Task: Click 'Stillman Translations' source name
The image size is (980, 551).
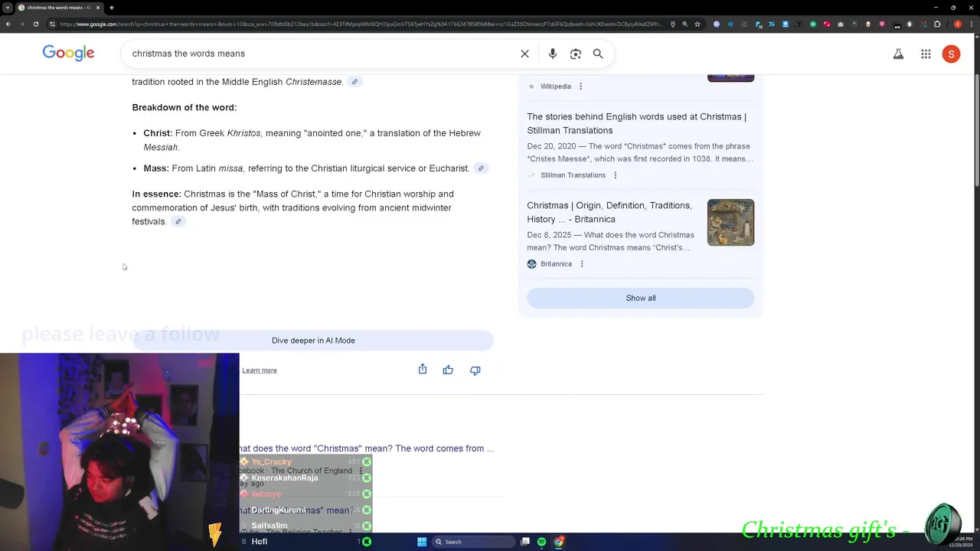Action: pos(573,175)
